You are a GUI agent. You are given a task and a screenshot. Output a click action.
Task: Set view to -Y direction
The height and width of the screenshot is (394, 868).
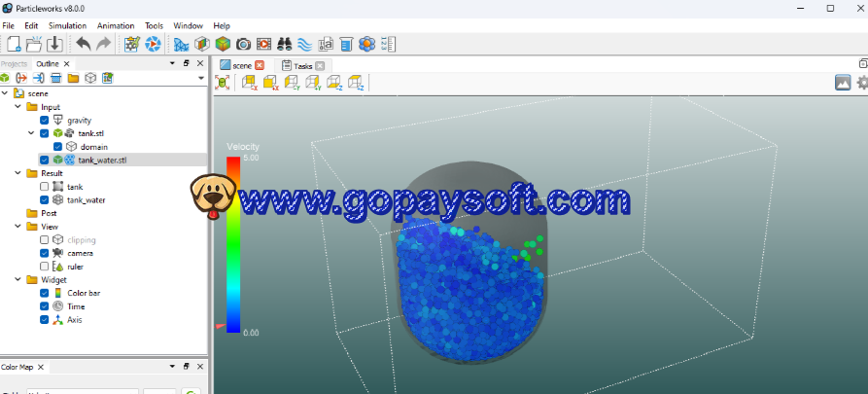292,83
